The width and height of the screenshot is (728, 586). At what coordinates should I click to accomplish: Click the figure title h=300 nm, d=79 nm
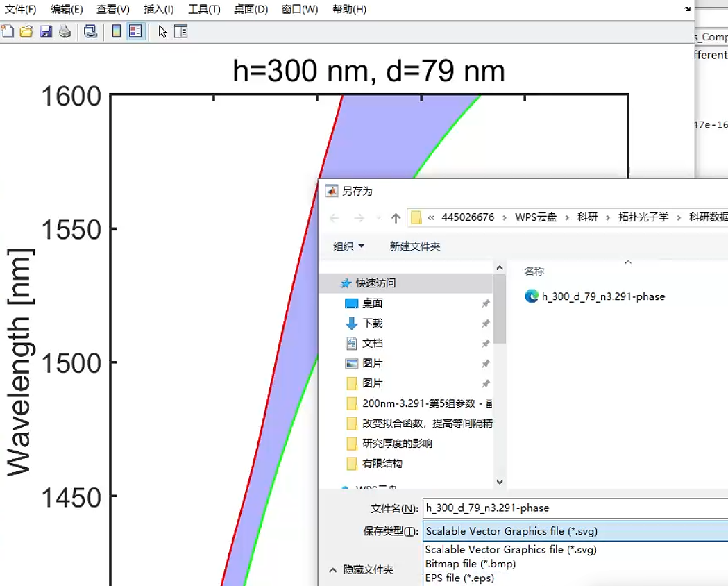369,71
